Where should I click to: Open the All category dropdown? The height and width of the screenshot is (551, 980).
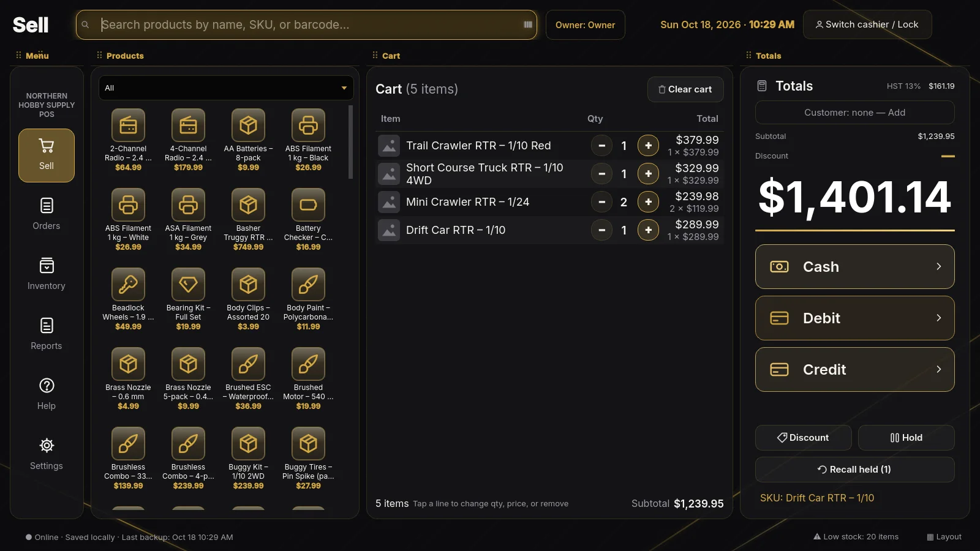tap(226, 88)
